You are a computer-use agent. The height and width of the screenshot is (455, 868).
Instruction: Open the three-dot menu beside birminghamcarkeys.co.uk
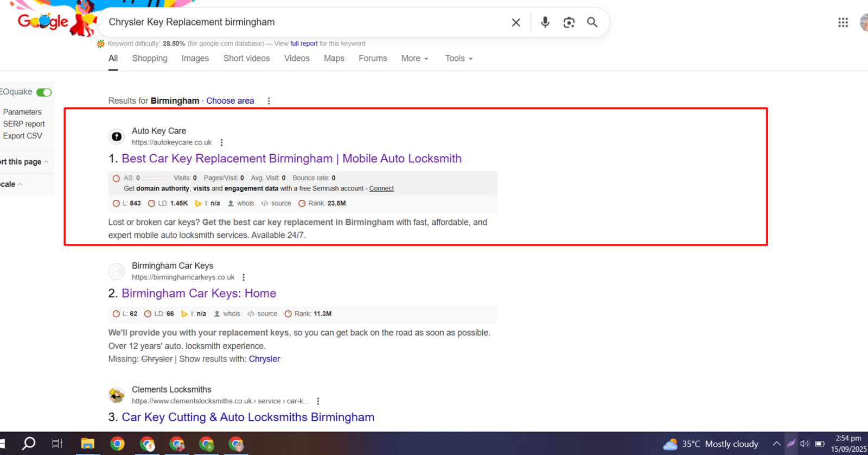[x=244, y=277]
